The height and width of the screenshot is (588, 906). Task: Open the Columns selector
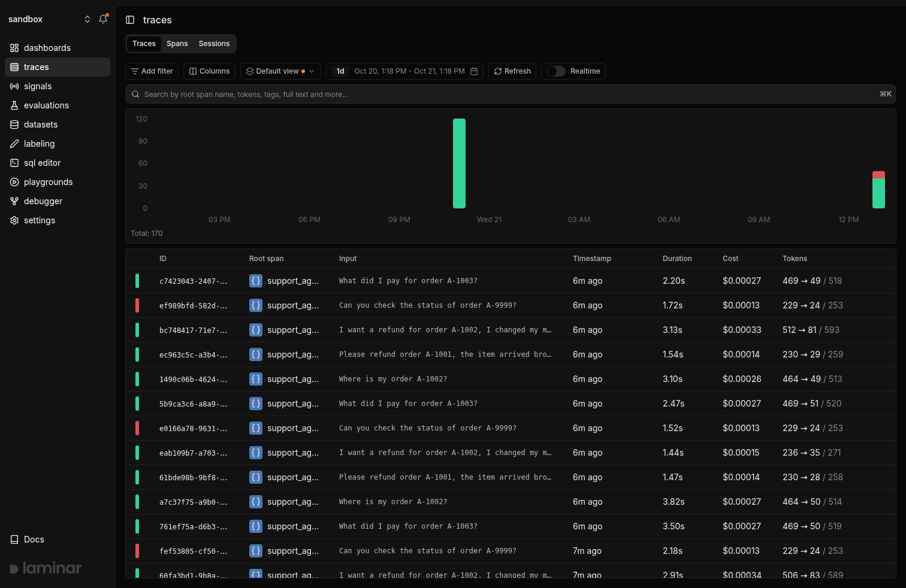[209, 71]
